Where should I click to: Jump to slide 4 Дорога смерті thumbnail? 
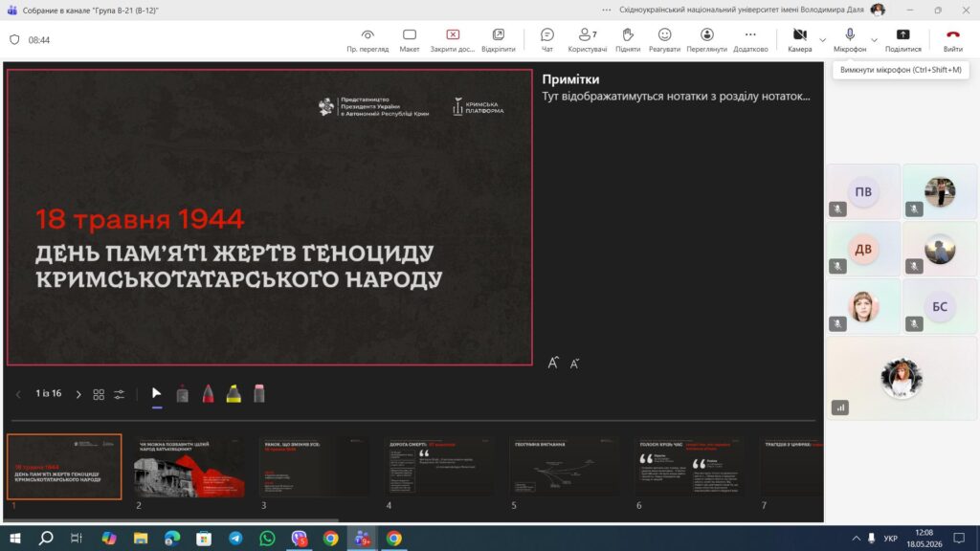pyautogui.click(x=439, y=468)
